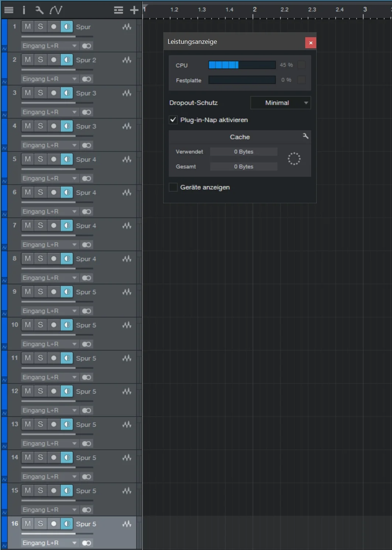Image resolution: width=392 pixels, height=550 pixels.
Task: Click the CPU usage meter bar
Action: (x=242, y=65)
